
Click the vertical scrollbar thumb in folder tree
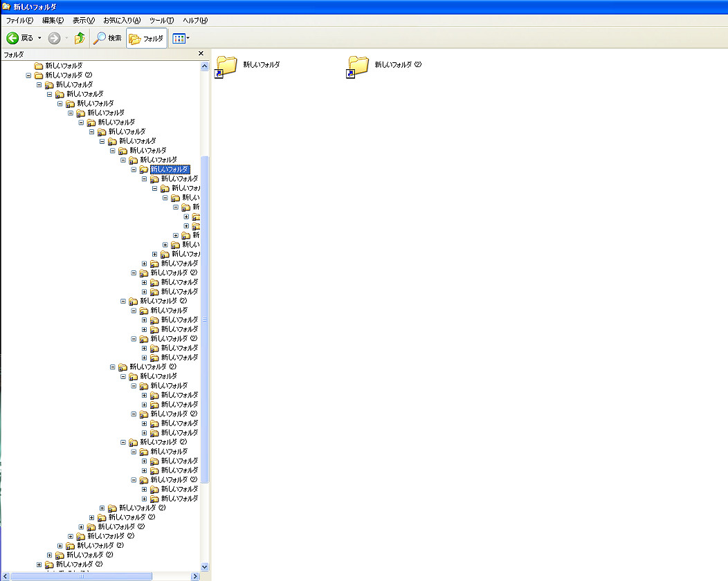click(x=205, y=320)
